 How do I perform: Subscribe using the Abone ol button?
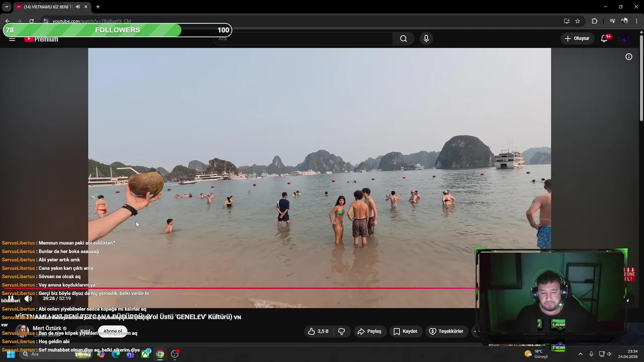113,331
